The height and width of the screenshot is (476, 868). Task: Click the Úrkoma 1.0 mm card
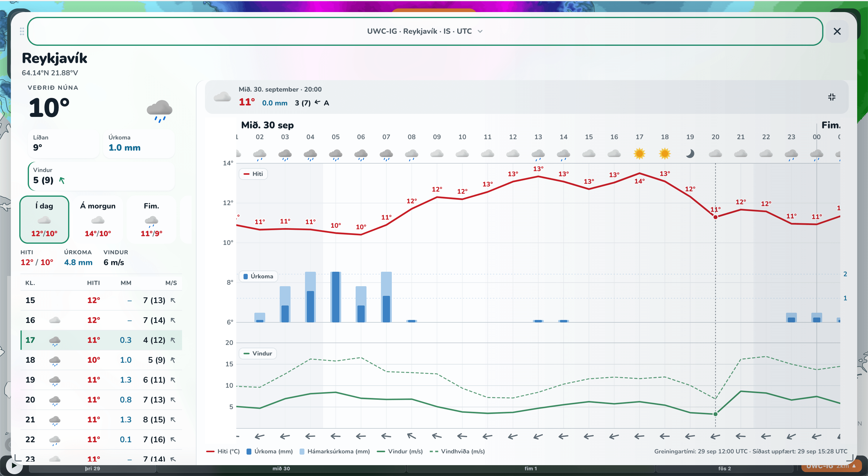tap(139, 143)
